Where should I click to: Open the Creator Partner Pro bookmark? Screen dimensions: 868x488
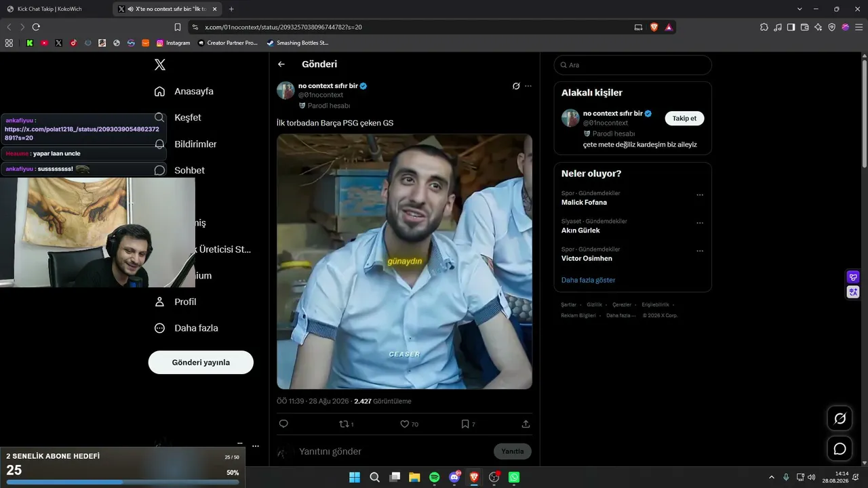(228, 43)
